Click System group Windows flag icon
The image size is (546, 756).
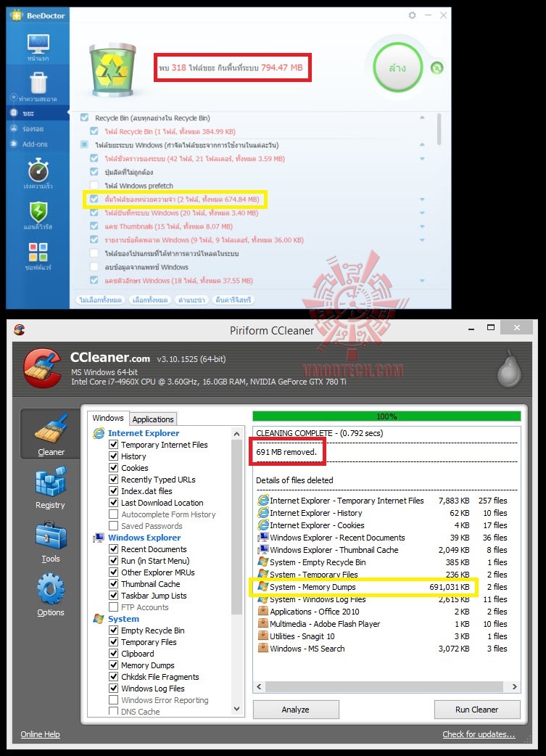point(99,619)
